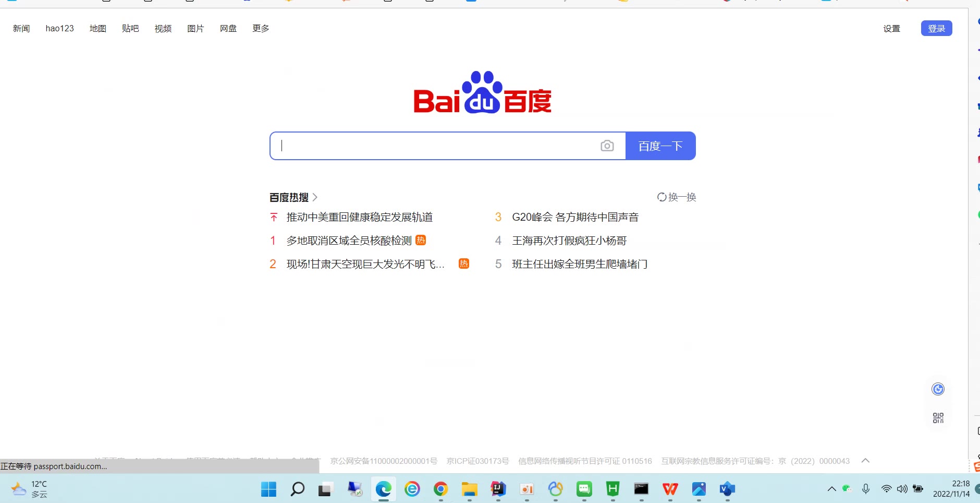Viewport: 980px width, 503px height.
Task: Open hot search 班主任出嫁全班男生爬墙堵门
Action: 580,264
